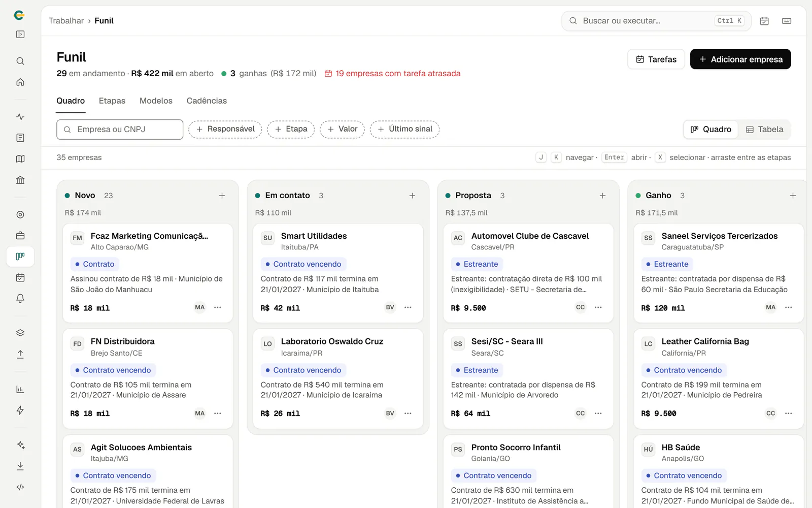The width and height of the screenshot is (812, 508).
Task: Switch view to Tabela
Action: click(764, 130)
